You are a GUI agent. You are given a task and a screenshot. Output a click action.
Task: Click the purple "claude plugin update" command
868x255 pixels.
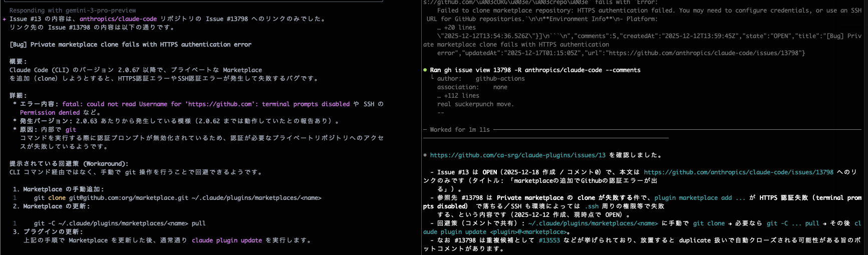click(x=226, y=240)
